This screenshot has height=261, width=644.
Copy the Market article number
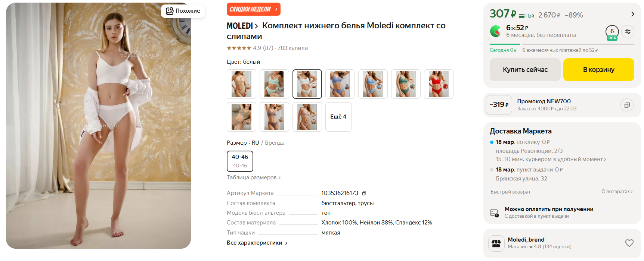pos(364,193)
